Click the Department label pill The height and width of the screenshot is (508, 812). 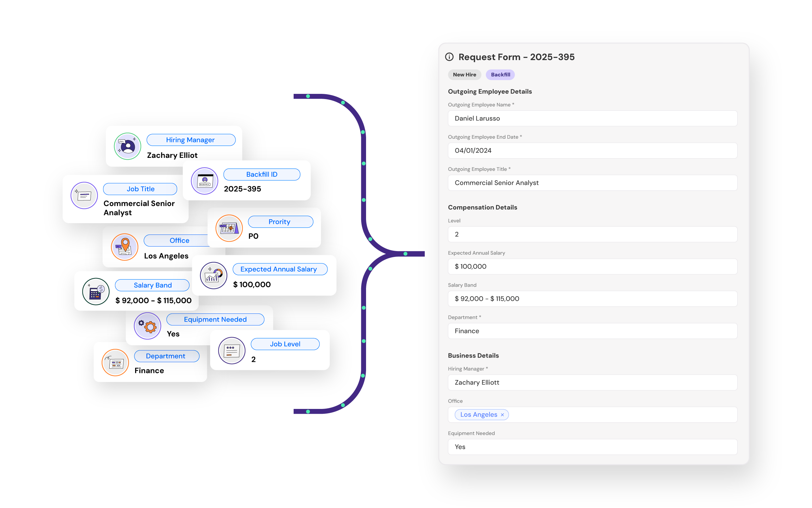(x=167, y=356)
